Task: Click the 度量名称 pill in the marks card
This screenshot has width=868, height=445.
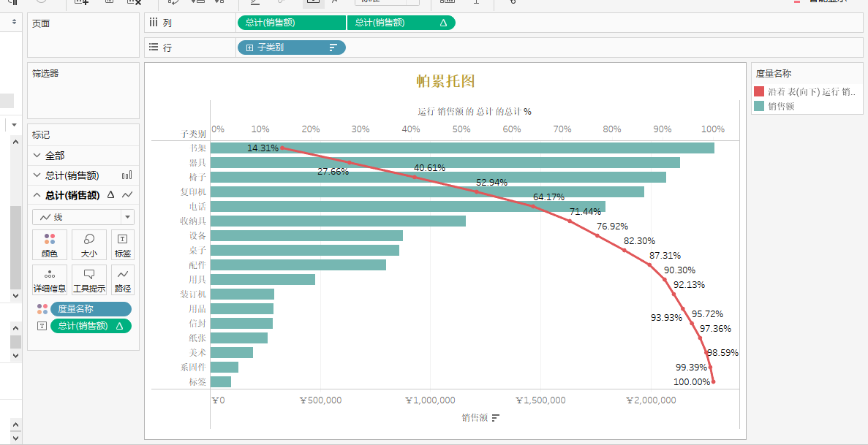Action: coord(90,309)
